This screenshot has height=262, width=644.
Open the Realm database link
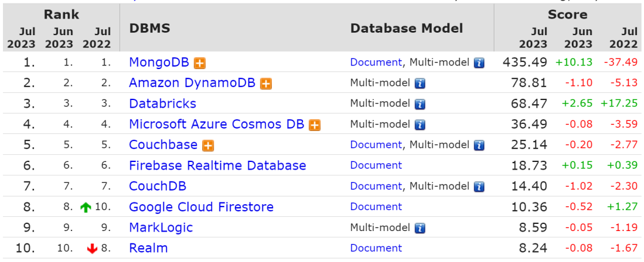pos(148,248)
